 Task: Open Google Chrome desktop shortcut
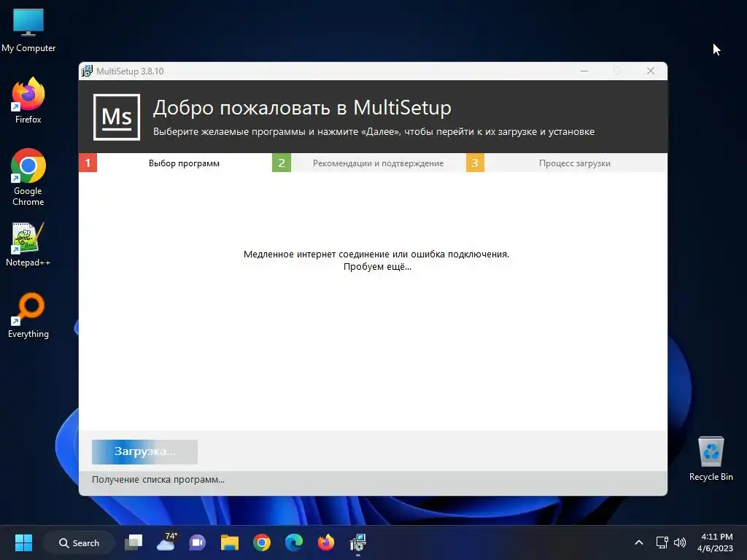click(x=28, y=177)
